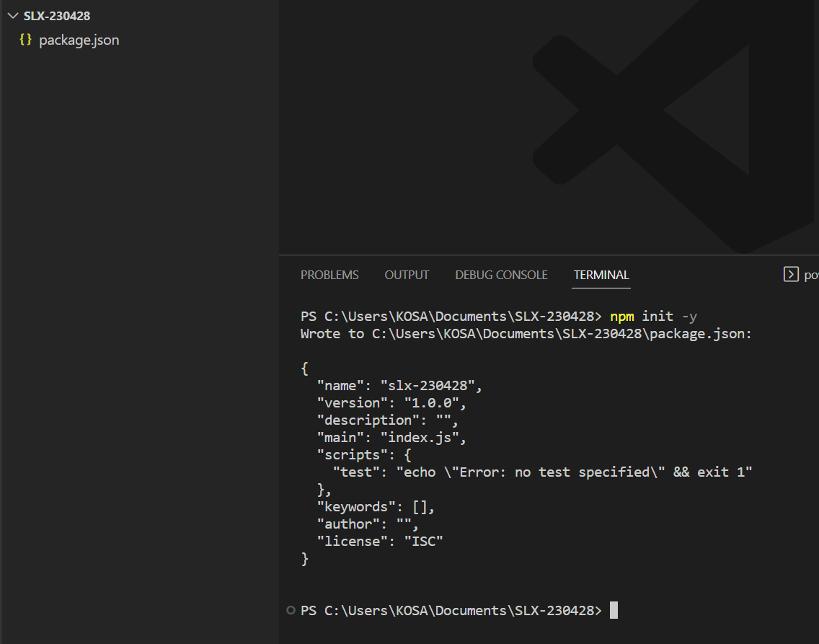Click the "npm init -y" command text
This screenshot has height=644, width=819.
coord(653,317)
